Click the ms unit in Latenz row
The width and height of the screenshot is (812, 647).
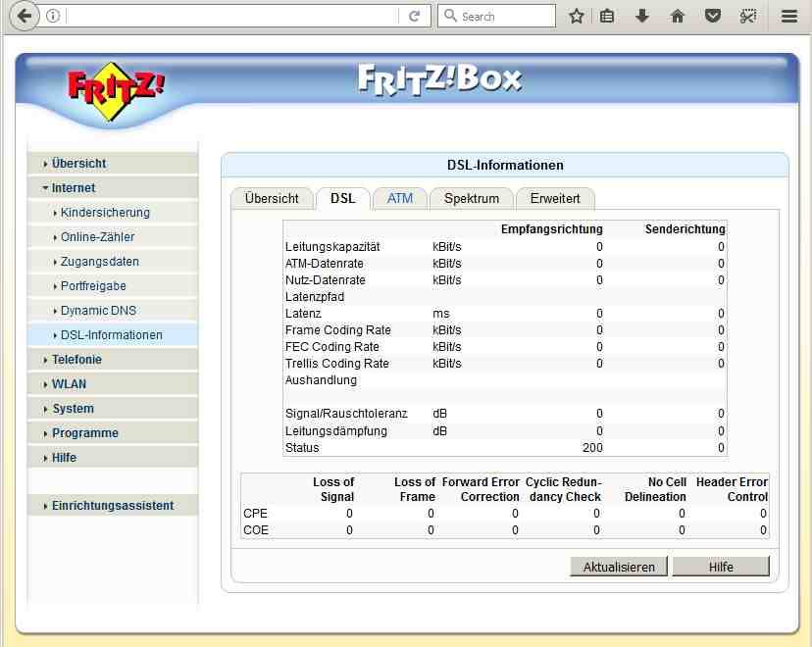pyautogui.click(x=441, y=314)
